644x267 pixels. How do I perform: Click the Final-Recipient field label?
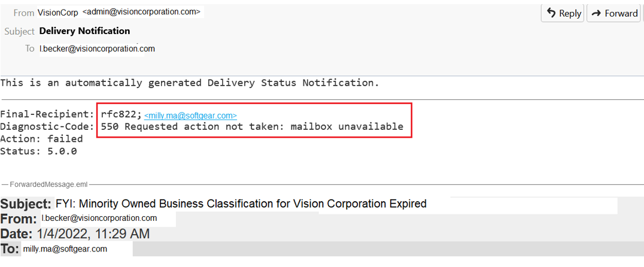pos(47,114)
